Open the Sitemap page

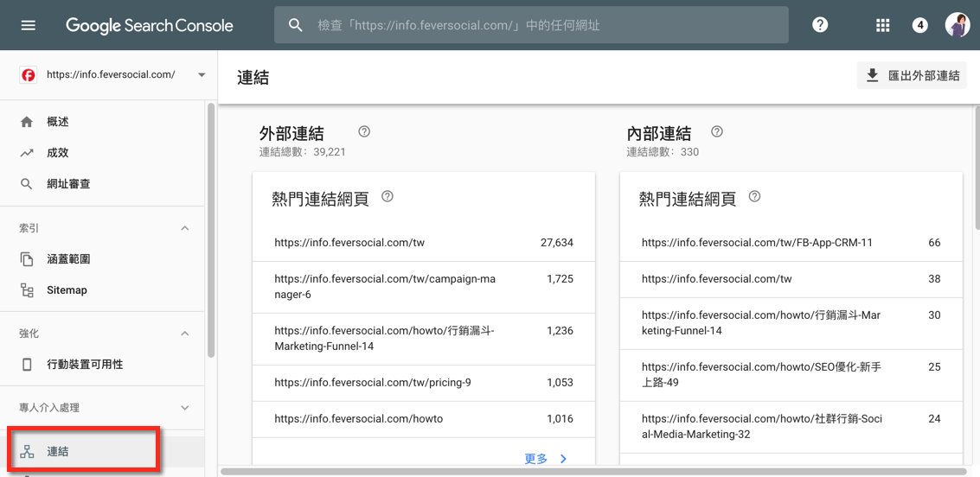coord(67,290)
